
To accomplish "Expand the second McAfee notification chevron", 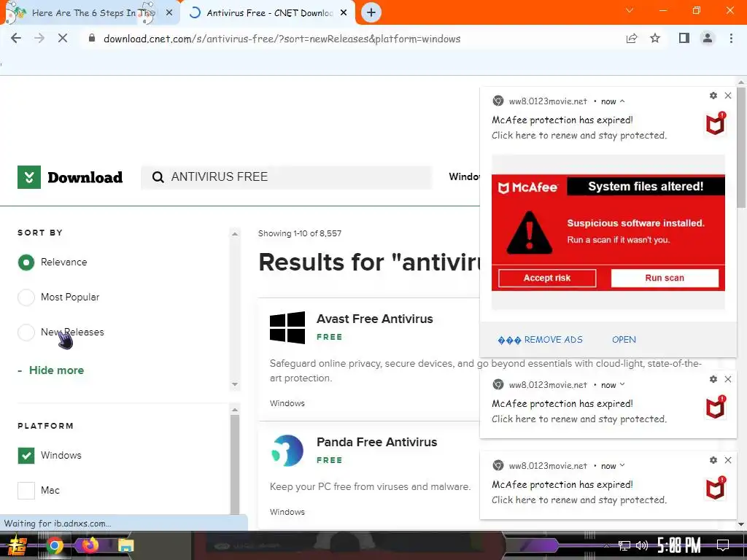I will [x=622, y=385].
